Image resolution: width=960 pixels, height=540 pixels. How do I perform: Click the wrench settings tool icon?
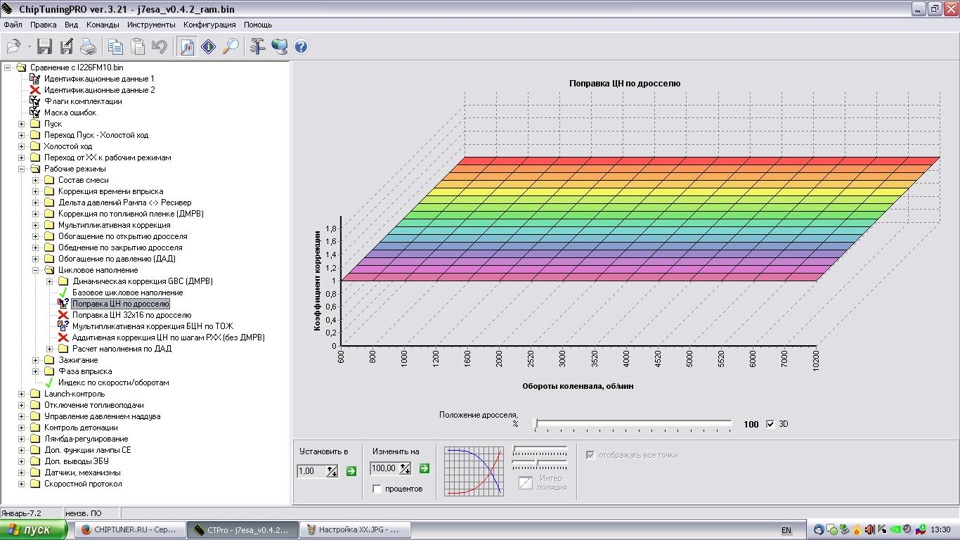click(258, 46)
